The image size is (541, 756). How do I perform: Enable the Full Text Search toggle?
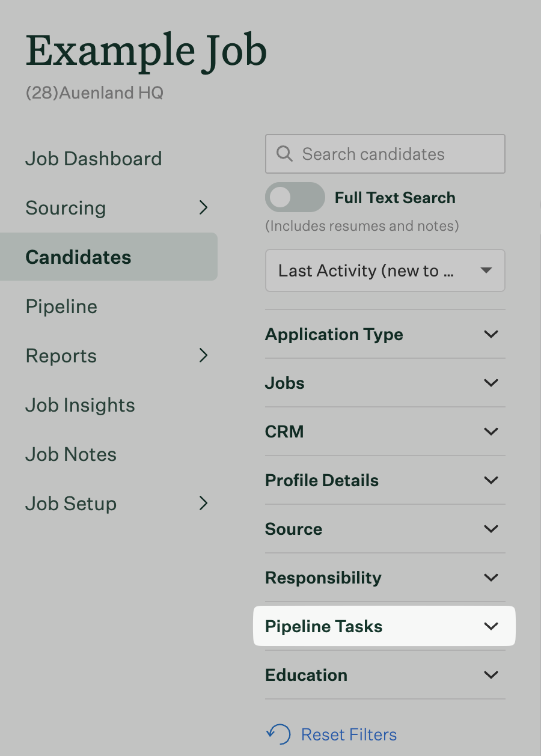point(295,198)
